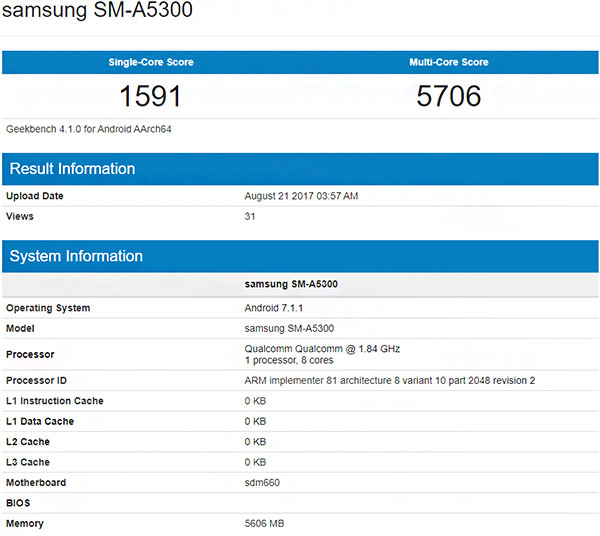Image resolution: width=600 pixels, height=536 pixels.
Task: Click the Views count value 31
Action: tap(250, 216)
